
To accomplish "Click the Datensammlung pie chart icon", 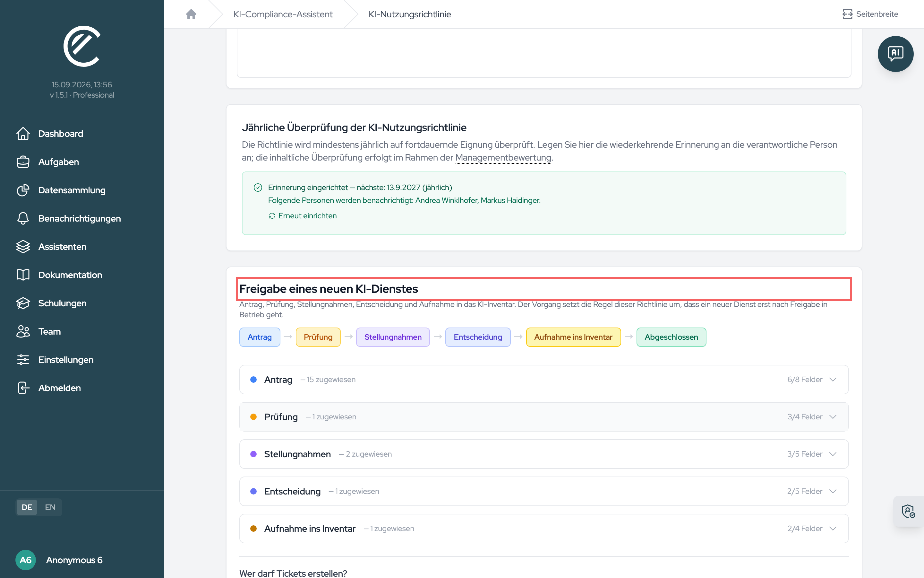I will pos(23,190).
